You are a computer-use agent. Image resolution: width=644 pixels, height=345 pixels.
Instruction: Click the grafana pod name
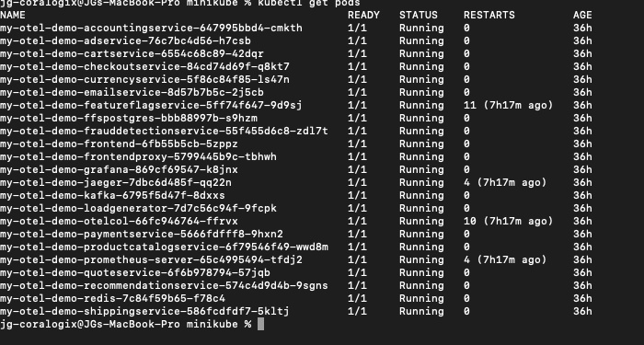tap(119, 169)
